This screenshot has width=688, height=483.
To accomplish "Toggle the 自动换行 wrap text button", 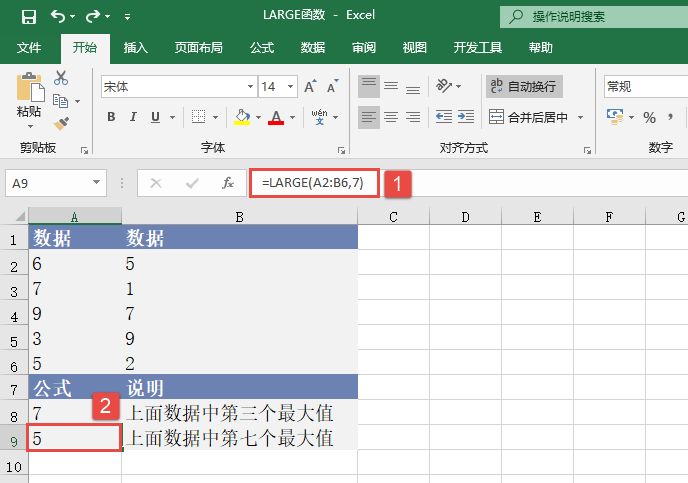I will 524,87.
